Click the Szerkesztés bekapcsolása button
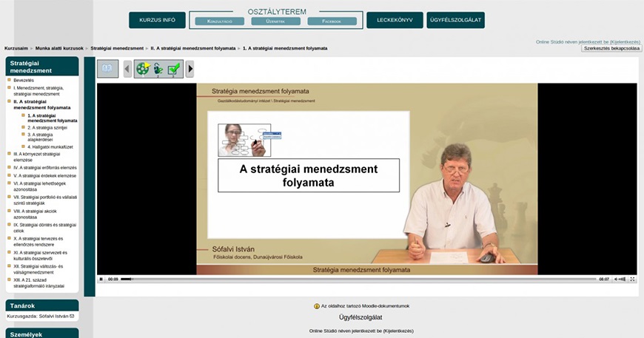644x338 pixels. coord(611,48)
